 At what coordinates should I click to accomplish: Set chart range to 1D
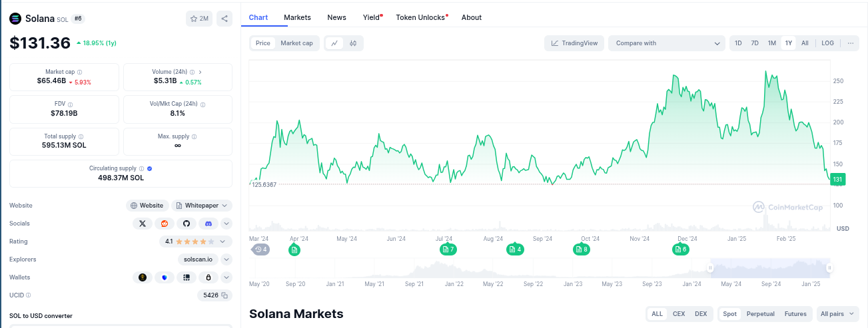pyautogui.click(x=738, y=43)
